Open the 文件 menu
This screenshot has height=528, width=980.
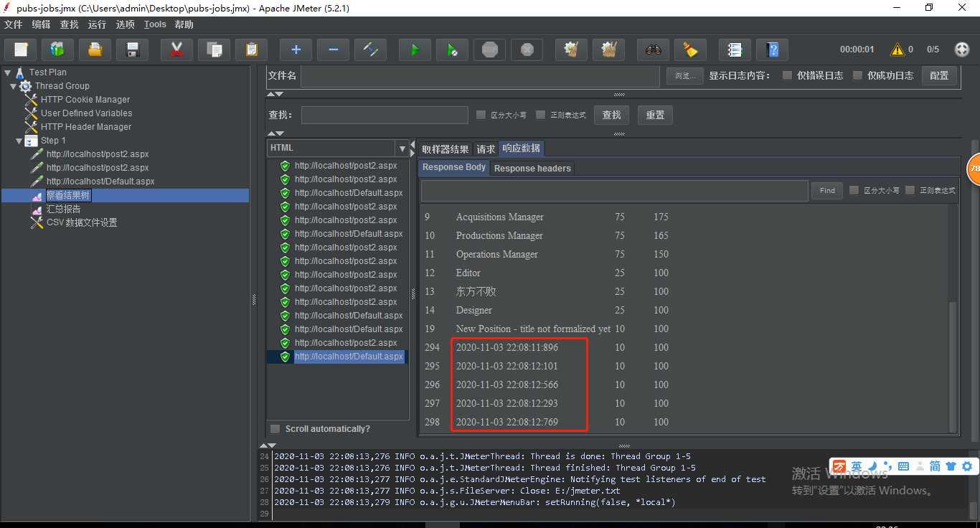click(x=14, y=24)
